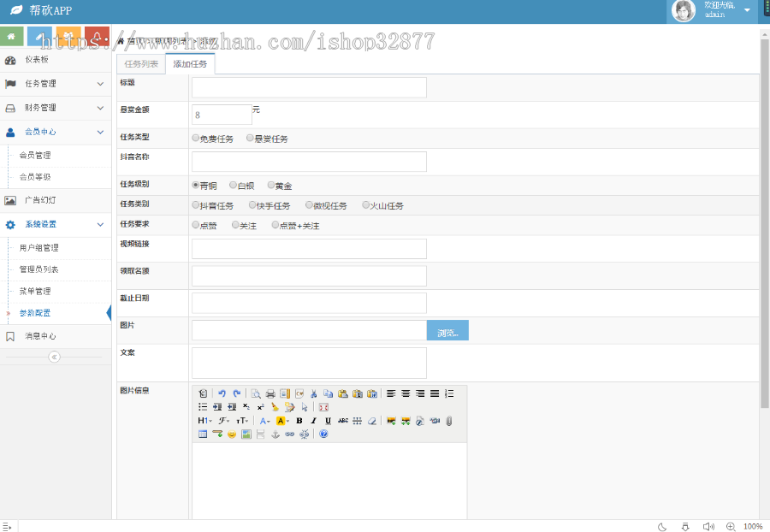Insert a smiley from the editor toolbar

tap(232, 433)
